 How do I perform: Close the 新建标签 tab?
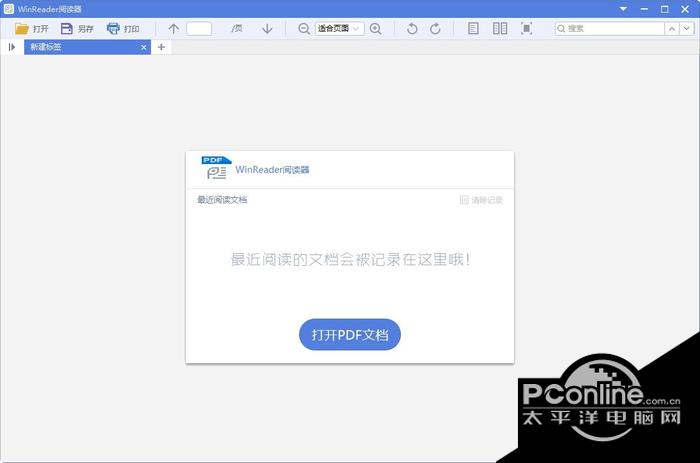tap(144, 47)
